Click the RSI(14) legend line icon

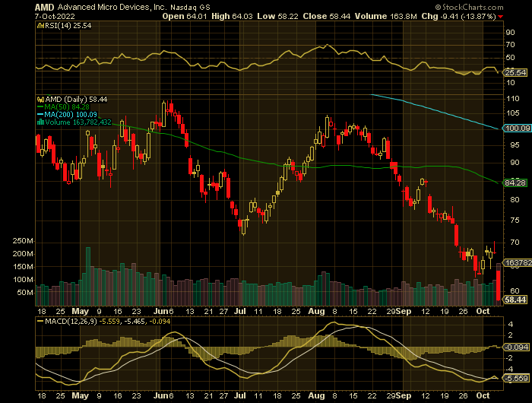tap(40, 26)
